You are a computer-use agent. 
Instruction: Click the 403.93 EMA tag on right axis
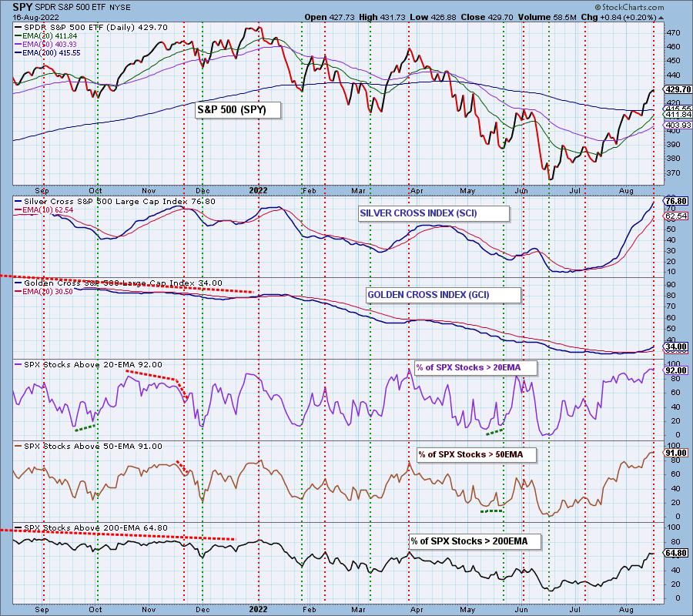pos(678,126)
